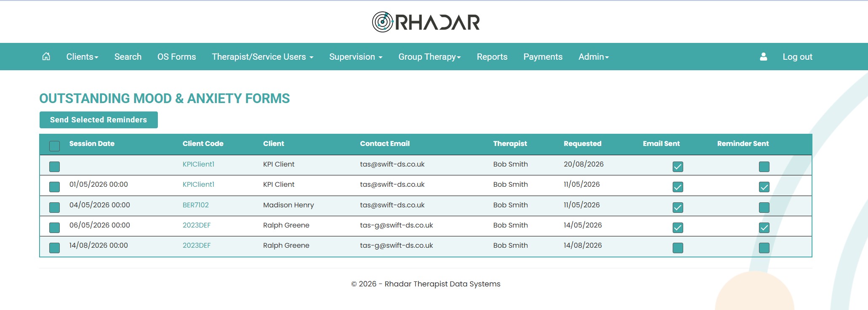Open KPIClient1 link in first row
This screenshot has height=310, width=868.
click(198, 164)
